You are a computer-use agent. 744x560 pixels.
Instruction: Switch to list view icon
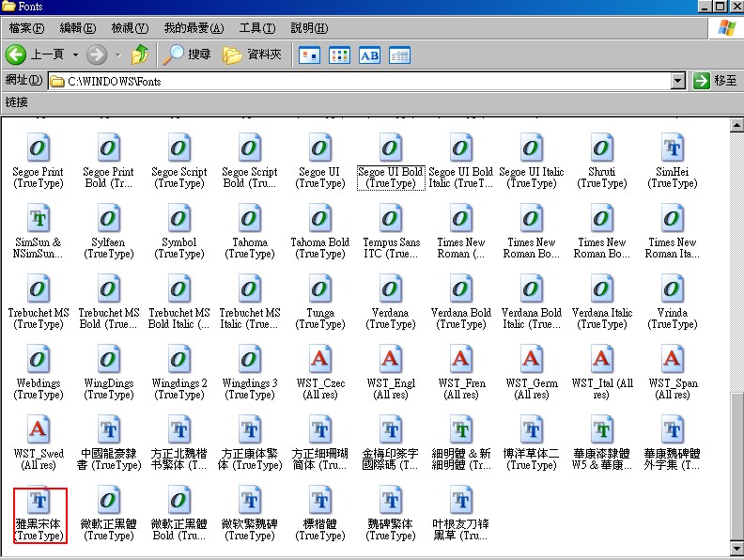(x=340, y=55)
